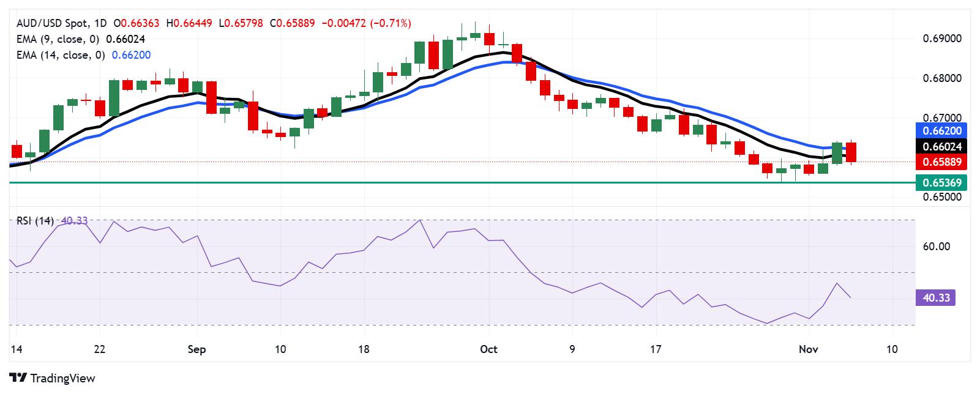Click the green 0.65369 support level label

tap(941, 182)
